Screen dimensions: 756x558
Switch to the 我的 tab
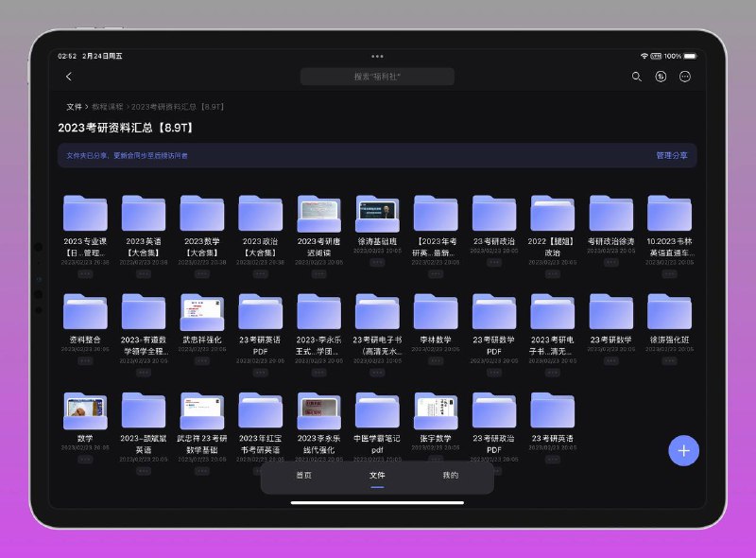tap(451, 476)
